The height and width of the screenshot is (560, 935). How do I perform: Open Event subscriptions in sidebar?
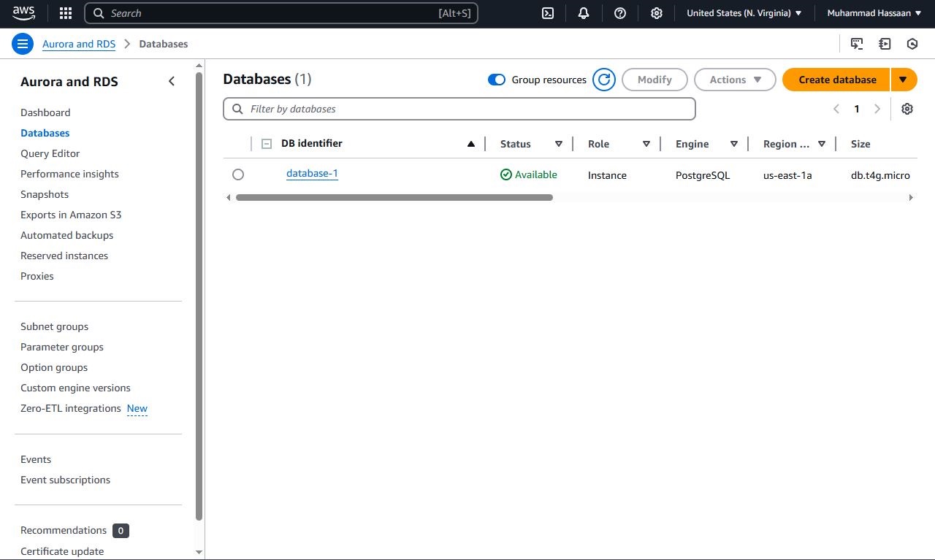point(65,480)
